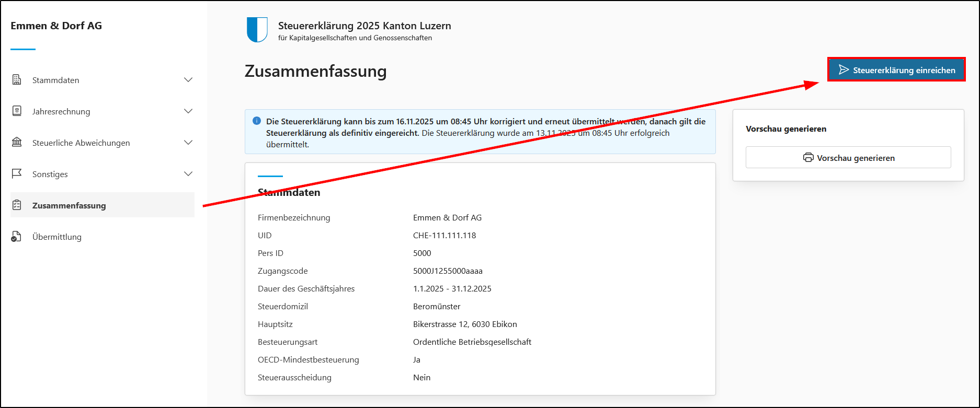980x408 pixels.
Task: Click the UID value CHE-111.111.118
Action: pos(445,235)
